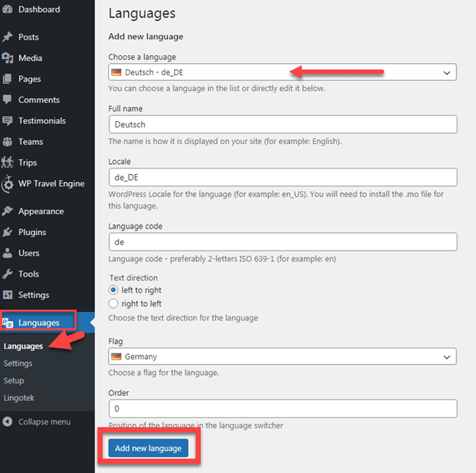The width and height of the screenshot is (476, 473).
Task: Click the Language code field
Action: 283,242
